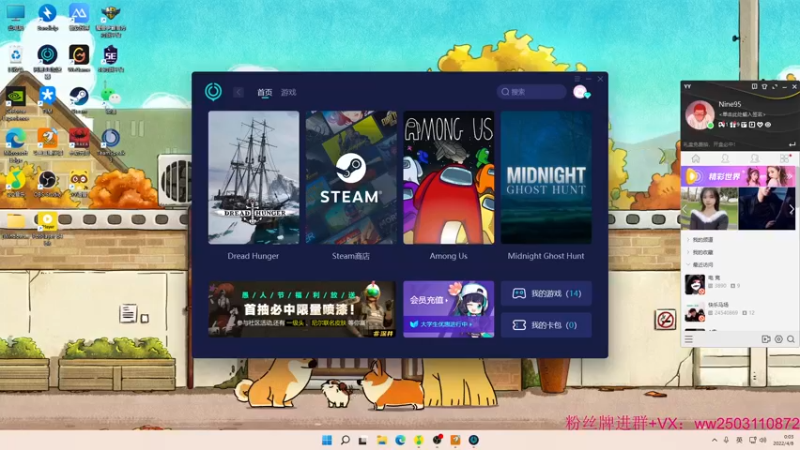Open the PotPlayer desktop shortcut

point(47,228)
